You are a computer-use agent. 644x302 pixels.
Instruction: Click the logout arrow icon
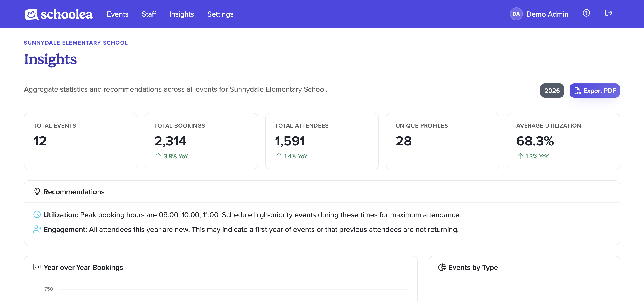[609, 13]
